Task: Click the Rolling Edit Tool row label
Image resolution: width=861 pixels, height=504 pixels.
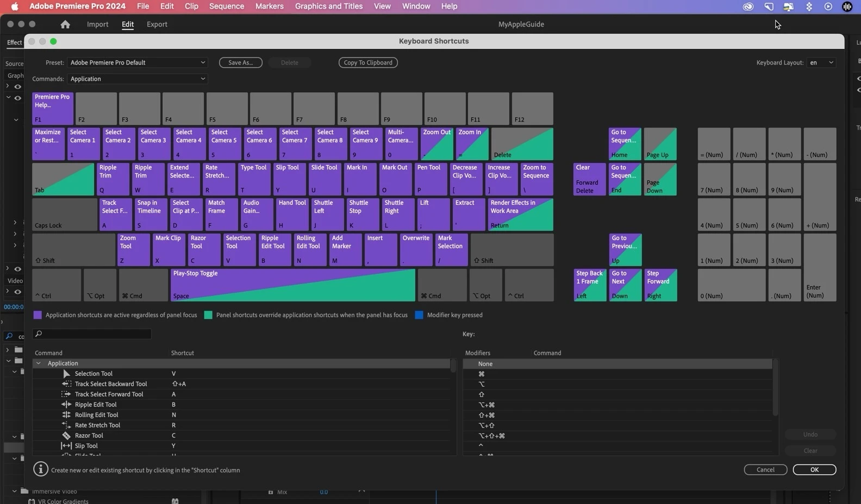Action: (96, 415)
